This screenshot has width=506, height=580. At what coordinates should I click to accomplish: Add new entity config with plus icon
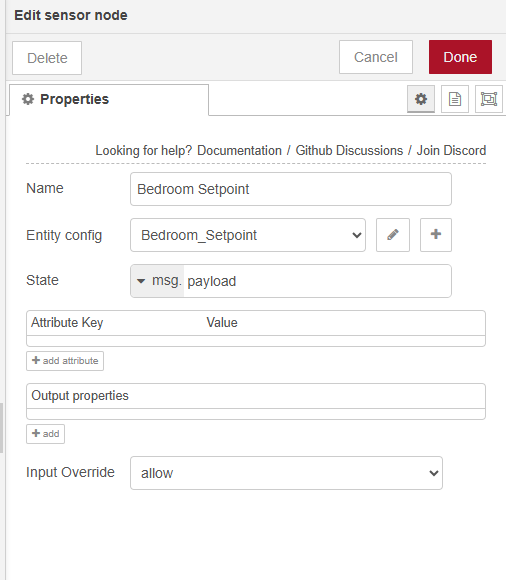pos(436,235)
